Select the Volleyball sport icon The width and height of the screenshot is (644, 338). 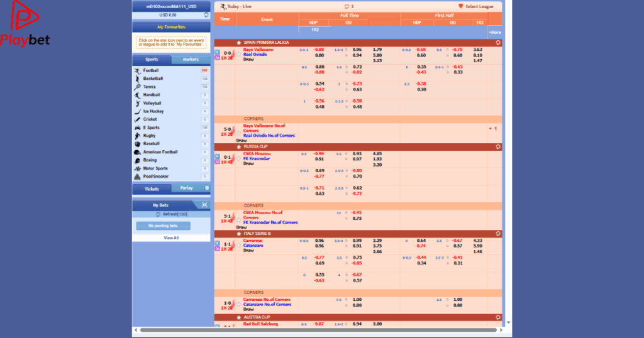(138, 104)
